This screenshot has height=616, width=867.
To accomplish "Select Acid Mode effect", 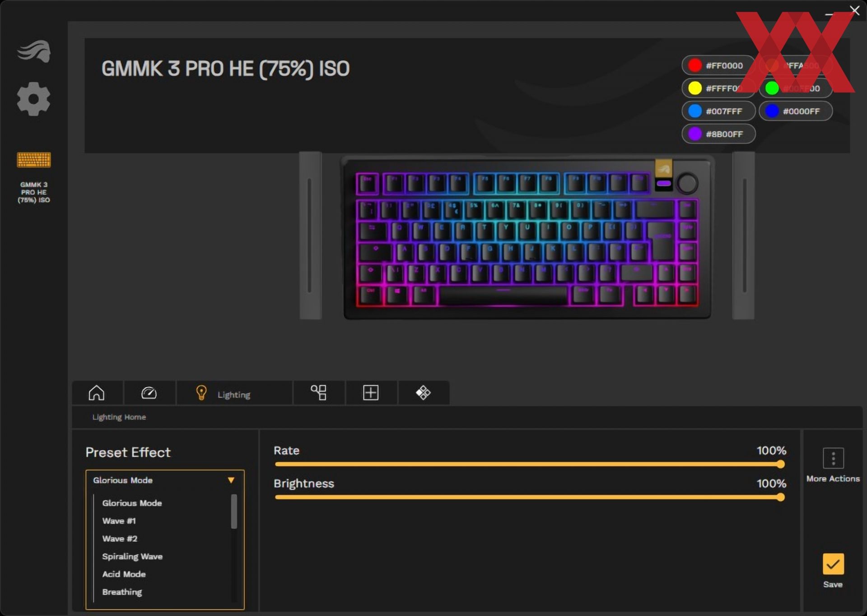I will coord(124,574).
